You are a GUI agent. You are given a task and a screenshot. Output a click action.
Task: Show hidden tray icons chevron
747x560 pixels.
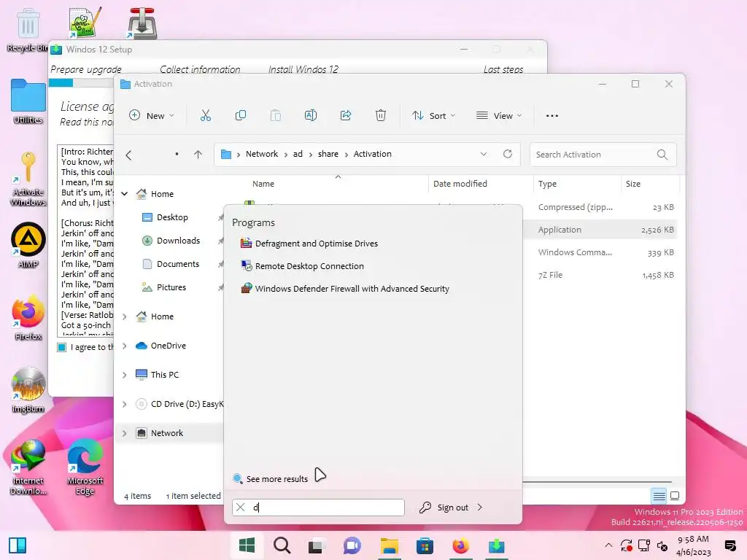[x=608, y=545]
